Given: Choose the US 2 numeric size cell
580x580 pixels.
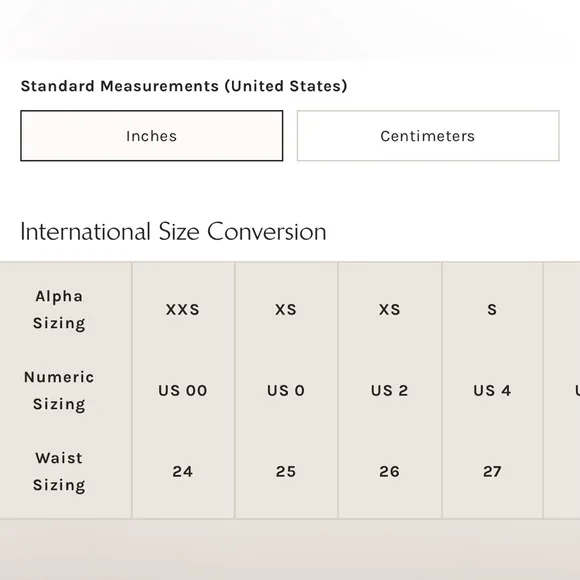Looking at the screenshot, I should point(390,391).
